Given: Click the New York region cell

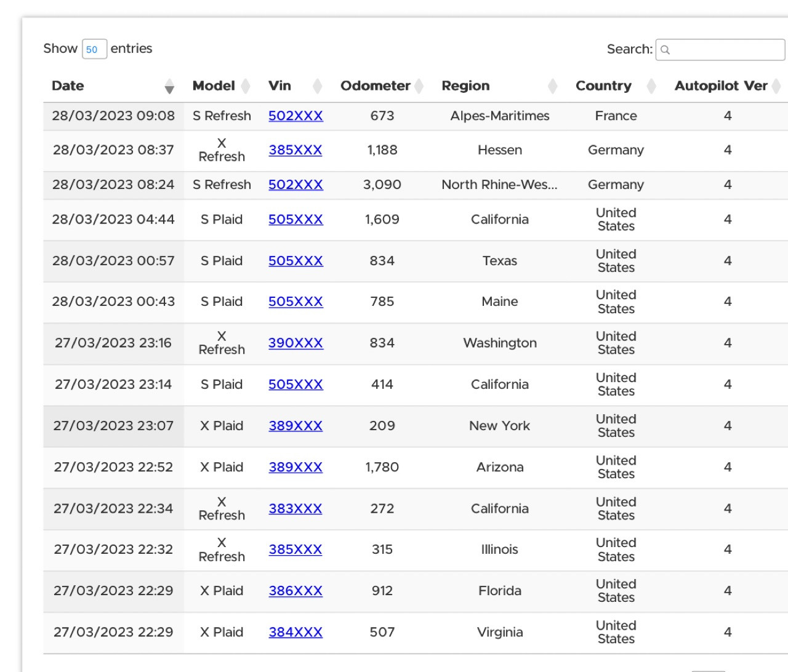Looking at the screenshot, I should point(500,426).
